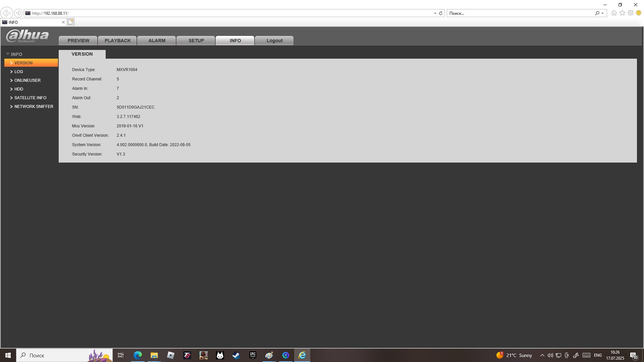This screenshot has width=644, height=362.
Task: Click the browser refresh icon
Action: pyautogui.click(x=441, y=13)
